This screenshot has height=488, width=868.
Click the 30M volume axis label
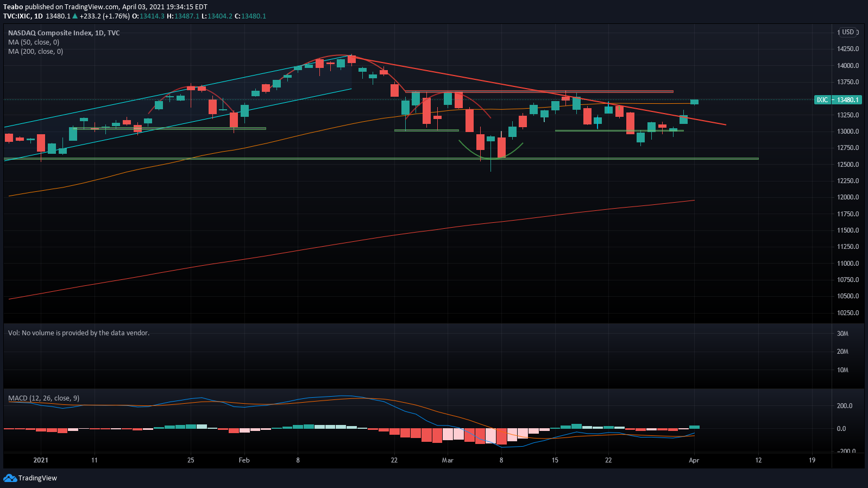coord(842,334)
